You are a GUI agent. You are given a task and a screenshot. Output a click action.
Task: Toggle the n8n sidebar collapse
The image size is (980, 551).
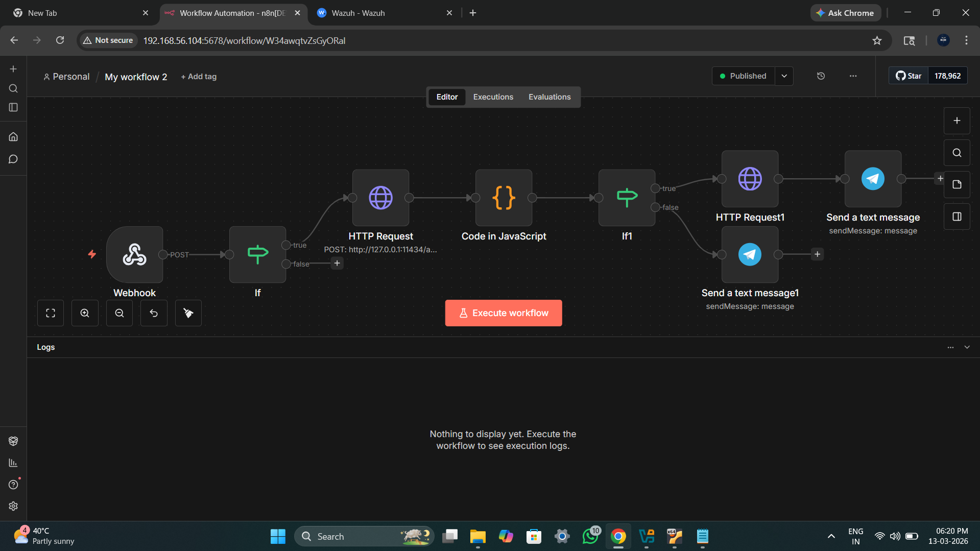[13, 107]
